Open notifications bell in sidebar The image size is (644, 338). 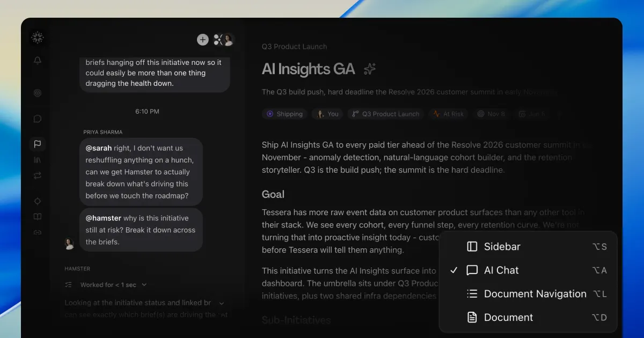[37, 61]
